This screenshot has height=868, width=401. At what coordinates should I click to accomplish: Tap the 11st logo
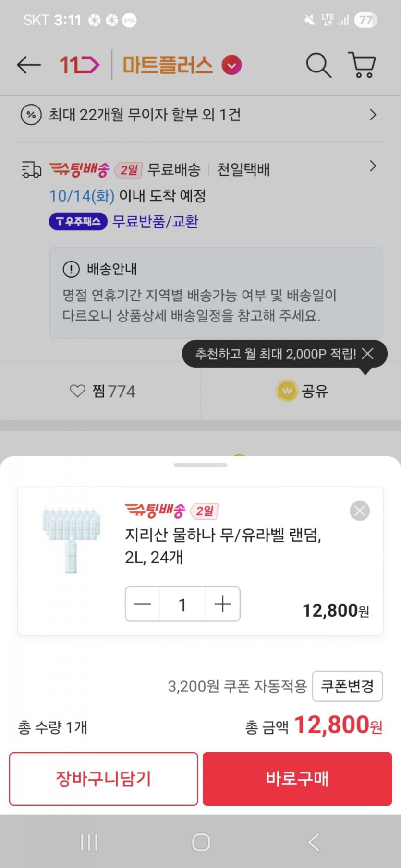[x=79, y=65]
